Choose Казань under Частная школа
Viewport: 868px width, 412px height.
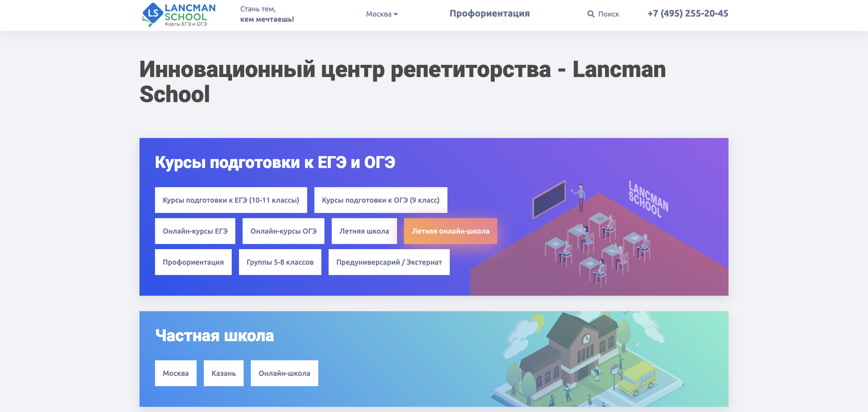click(x=224, y=373)
